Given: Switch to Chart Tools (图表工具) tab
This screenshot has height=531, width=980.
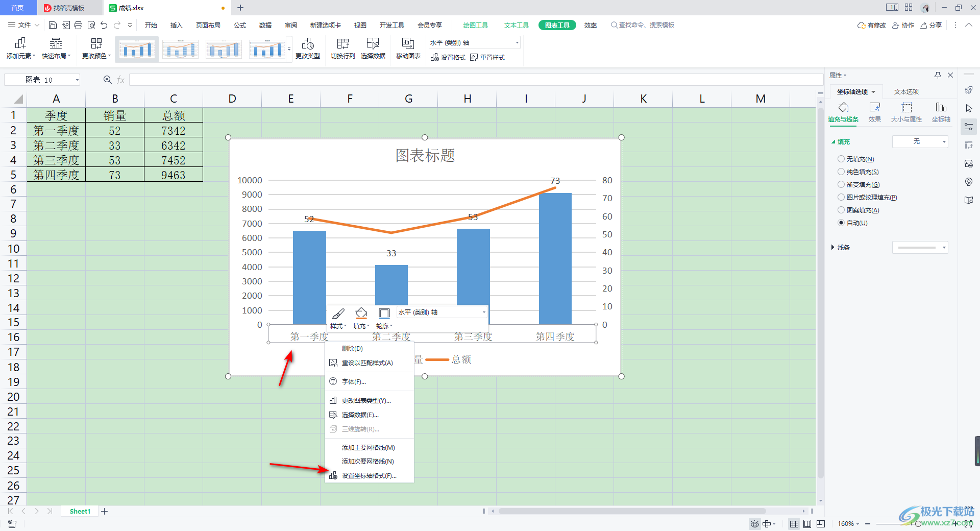Looking at the screenshot, I should click(x=557, y=25).
